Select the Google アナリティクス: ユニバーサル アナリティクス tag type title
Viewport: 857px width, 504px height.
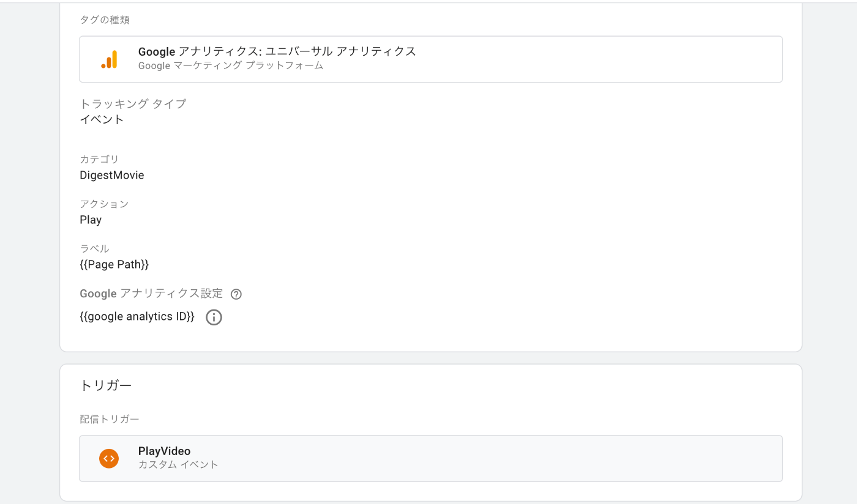277,51
